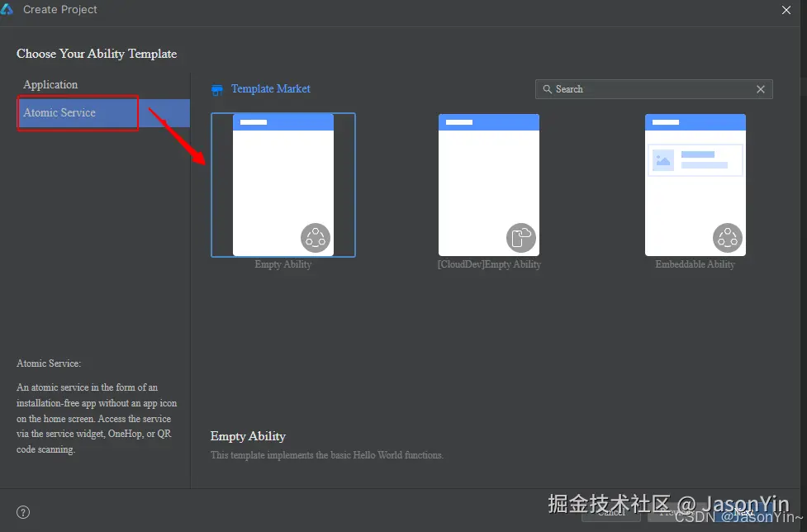807x532 pixels.
Task: Click the Next button
Action: pyautogui.click(x=744, y=512)
